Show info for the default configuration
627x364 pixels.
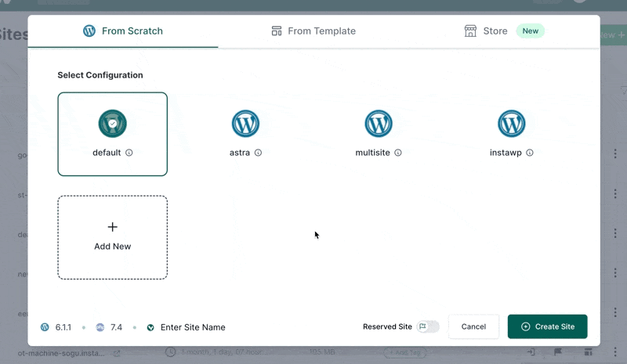click(129, 153)
